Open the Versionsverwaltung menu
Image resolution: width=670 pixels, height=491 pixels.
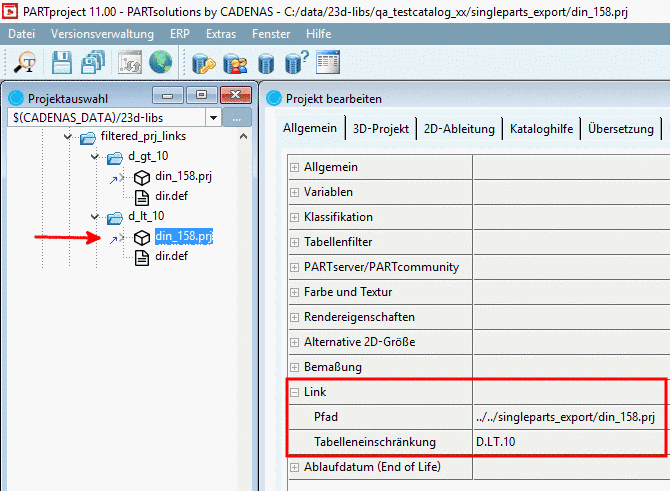(102, 34)
